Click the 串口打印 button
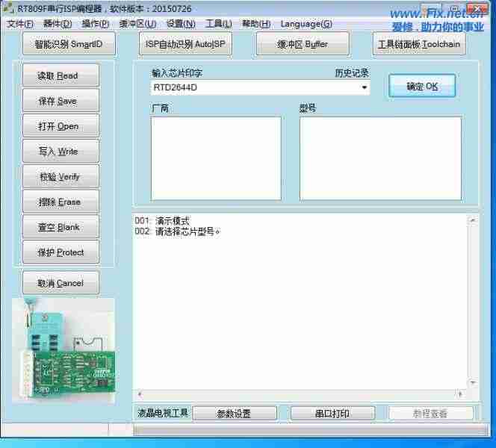 332,414
